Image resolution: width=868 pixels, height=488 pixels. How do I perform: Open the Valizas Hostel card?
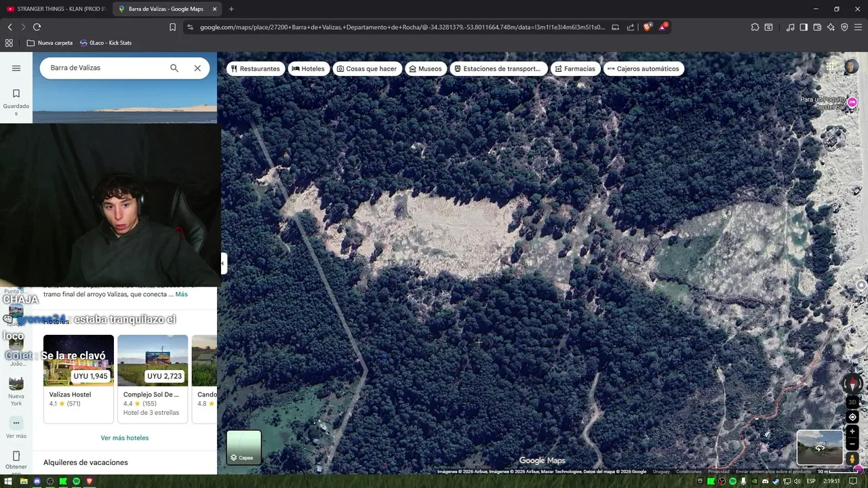[79, 378]
